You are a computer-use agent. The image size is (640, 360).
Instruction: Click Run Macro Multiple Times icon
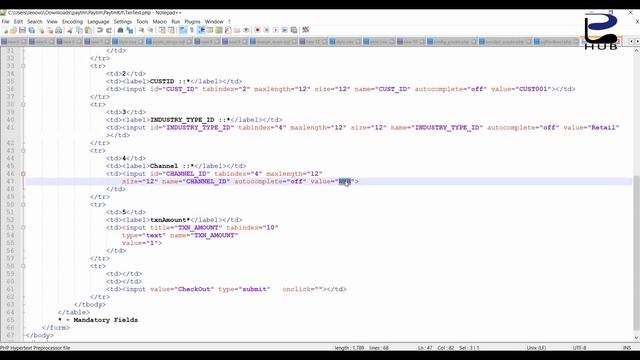coord(284,30)
